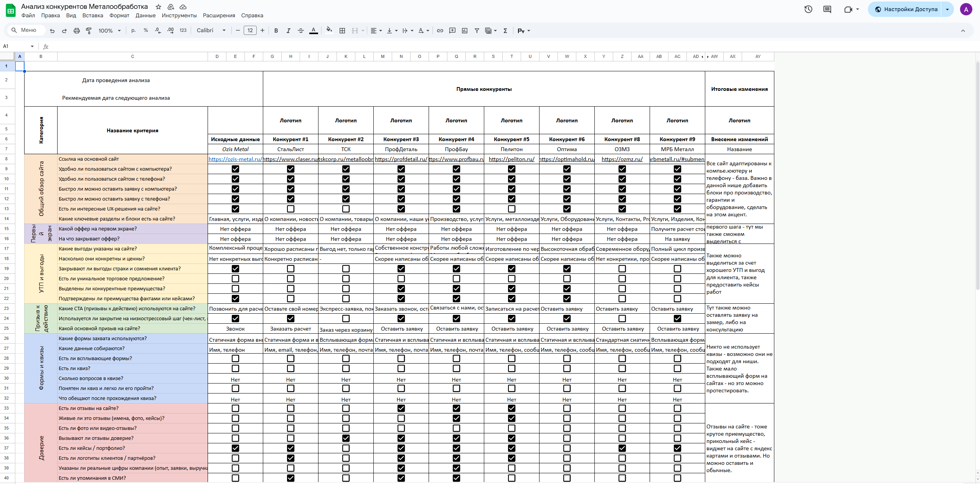Check UX-решения checkbox for СтальЛист
This screenshot has height=484, width=980.
tap(290, 209)
